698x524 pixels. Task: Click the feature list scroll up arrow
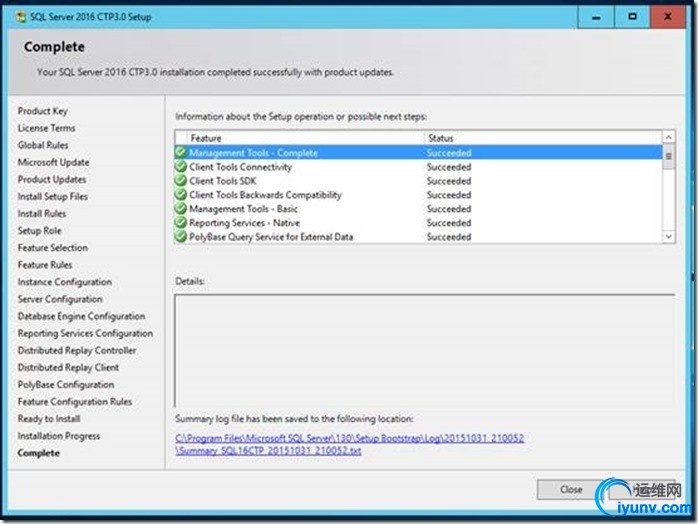(x=668, y=138)
